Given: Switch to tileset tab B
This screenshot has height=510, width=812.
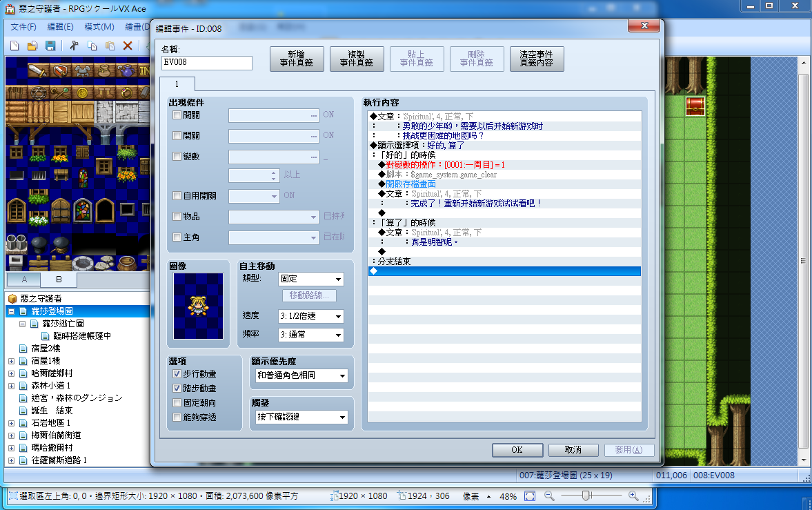Looking at the screenshot, I should click(59, 279).
